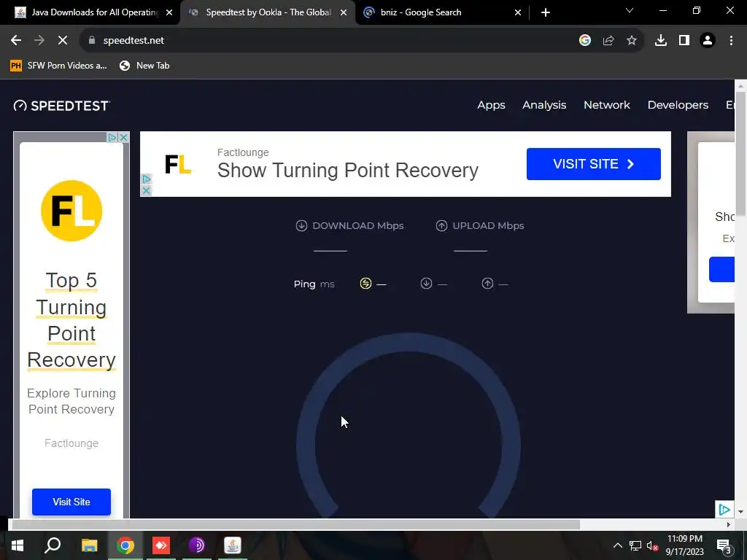The width and height of the screenshot is (747, 560).
Task: Open the notification center icon
Action: click(724, 546)
